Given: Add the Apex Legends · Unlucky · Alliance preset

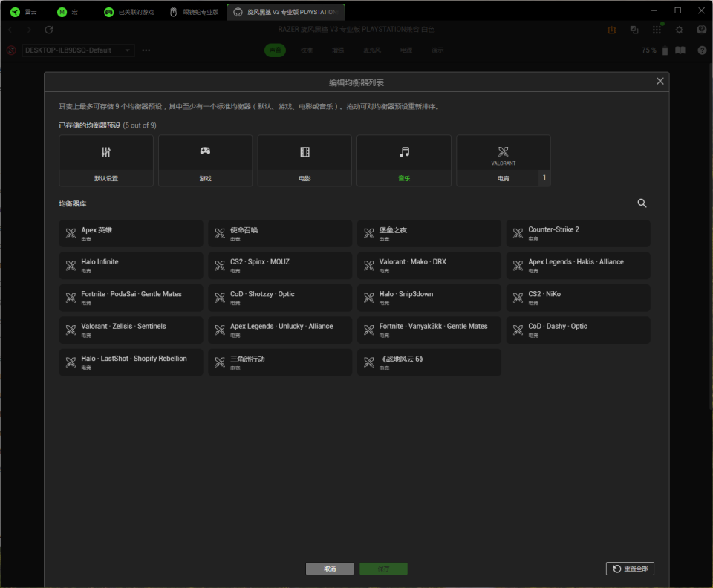Looking at the screenshot, I should tap(280, 330).
